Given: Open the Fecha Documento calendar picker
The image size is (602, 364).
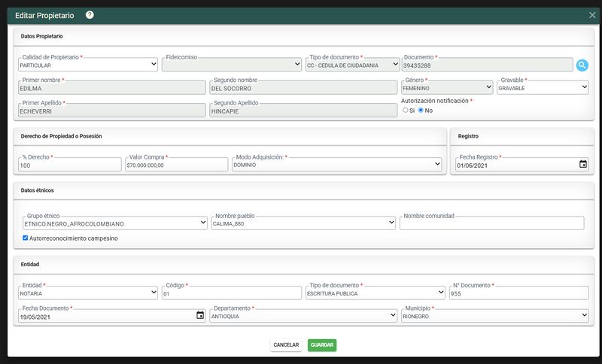Looking at the screenshot, I should (200, 315).
